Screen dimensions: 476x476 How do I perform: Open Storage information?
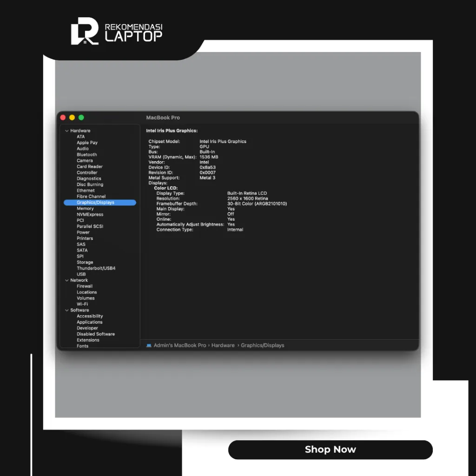[85, 262]
